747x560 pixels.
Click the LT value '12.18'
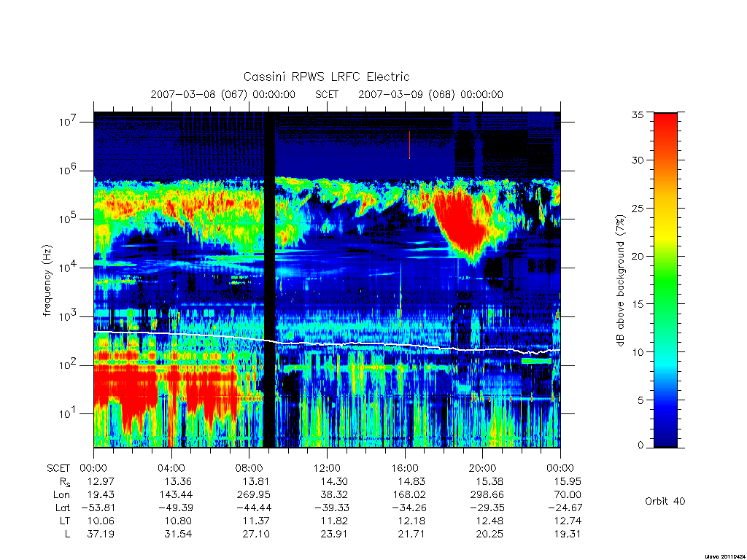[x=411, y=521]
